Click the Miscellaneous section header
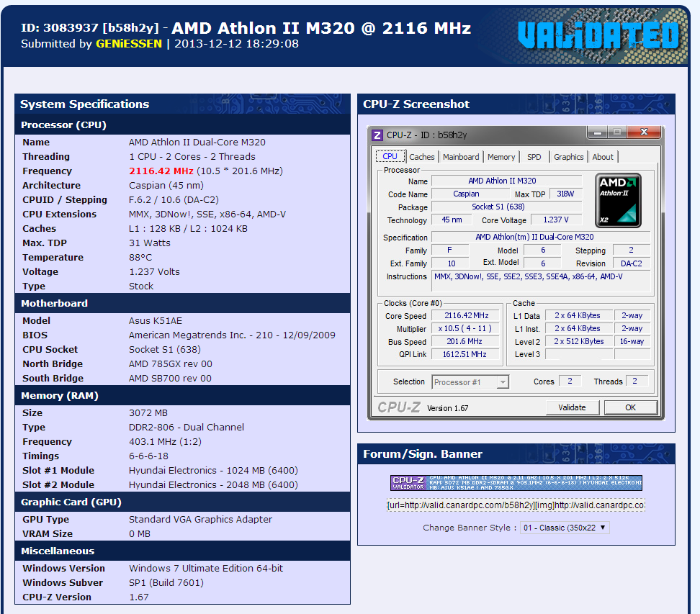 (183, 551)
